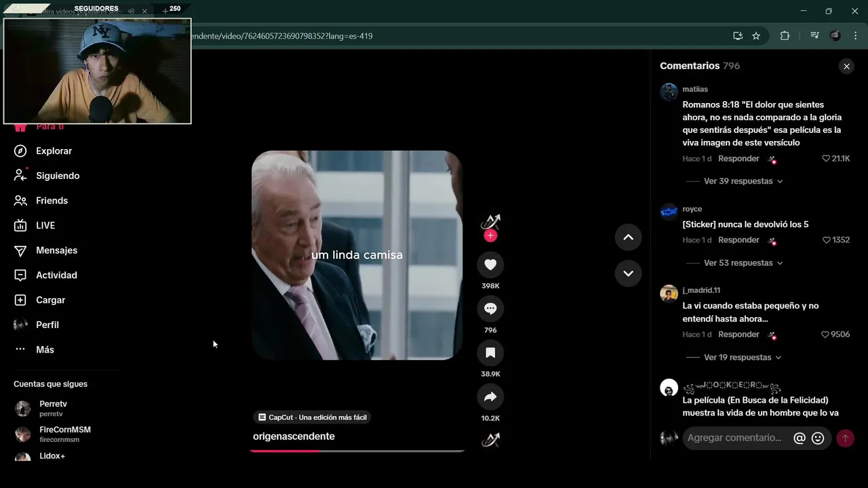Open comments with the speech bubble icon
Screen dimensions: 868x488
pos(490,309)
